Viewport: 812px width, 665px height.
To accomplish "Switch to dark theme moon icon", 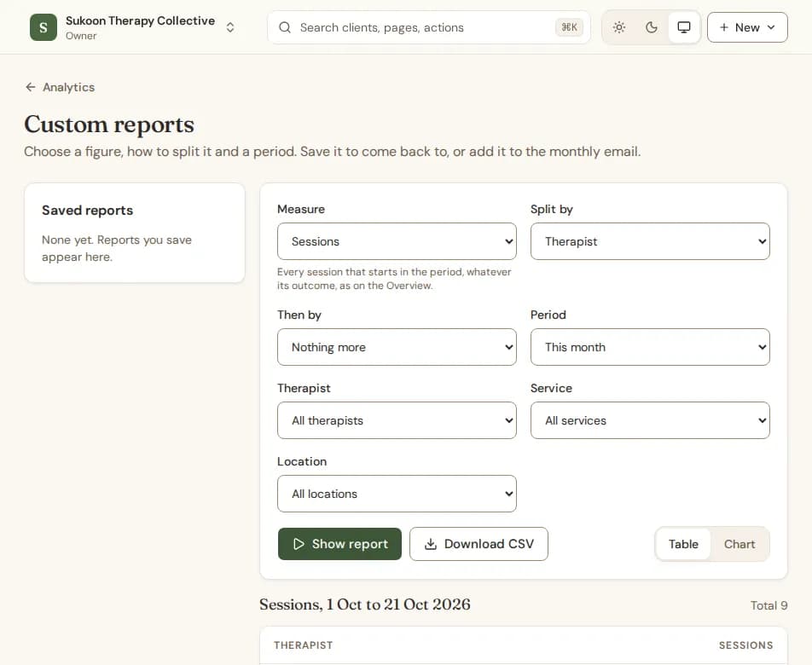I will 652,27.
